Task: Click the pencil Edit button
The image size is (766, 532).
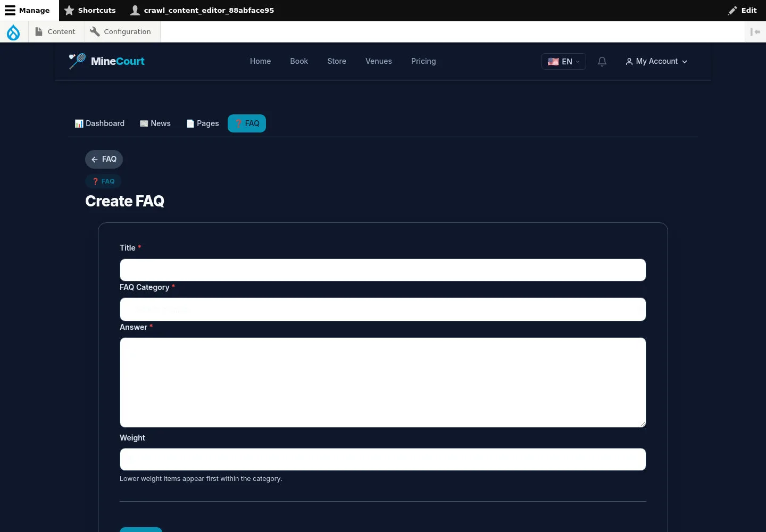Action: point(743,11)
